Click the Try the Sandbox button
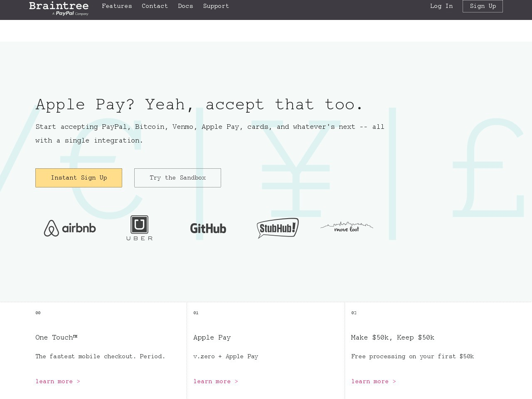Screen dimensions: 532x399 (x=177, y=178)
